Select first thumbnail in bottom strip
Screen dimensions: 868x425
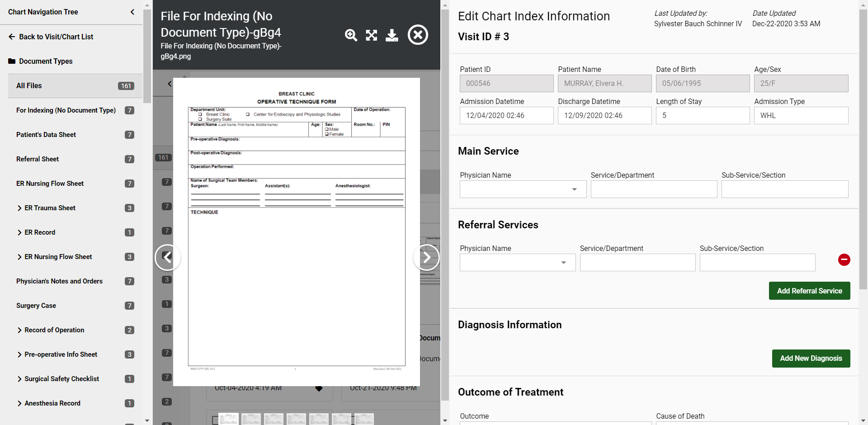(229, 419)
